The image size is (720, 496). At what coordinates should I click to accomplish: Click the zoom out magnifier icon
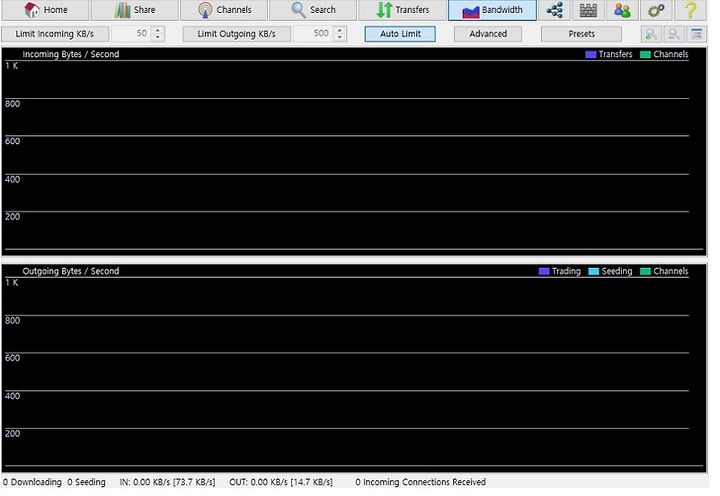(674, 34)
